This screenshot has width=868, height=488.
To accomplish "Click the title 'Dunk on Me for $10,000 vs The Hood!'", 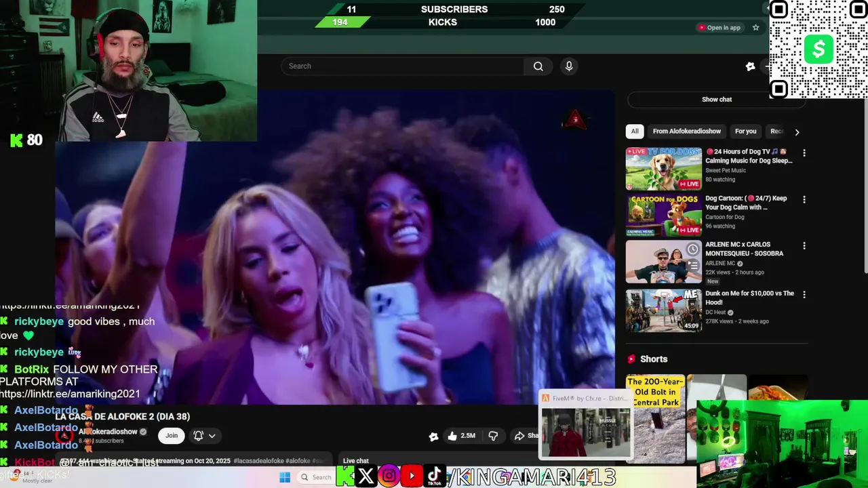I will point(749,298).
